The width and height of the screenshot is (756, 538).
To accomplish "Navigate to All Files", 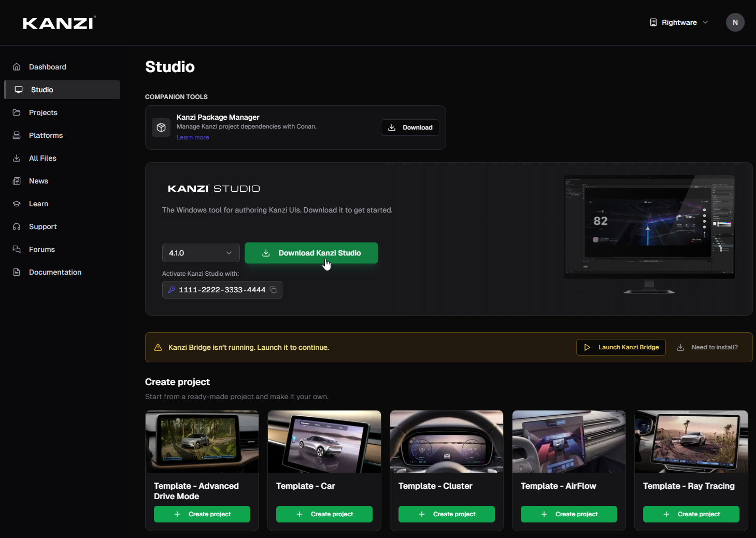I will click(x=62, y=158).
